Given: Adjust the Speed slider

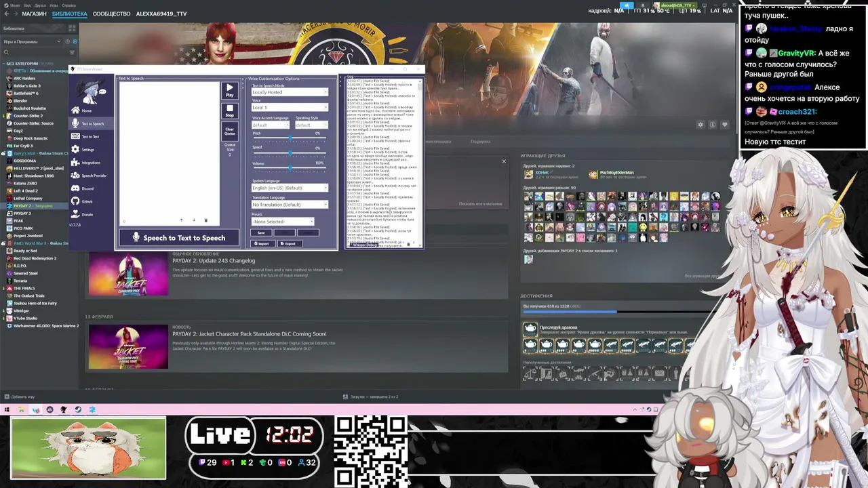Looking at the screenshot, I should coord(290,153).
